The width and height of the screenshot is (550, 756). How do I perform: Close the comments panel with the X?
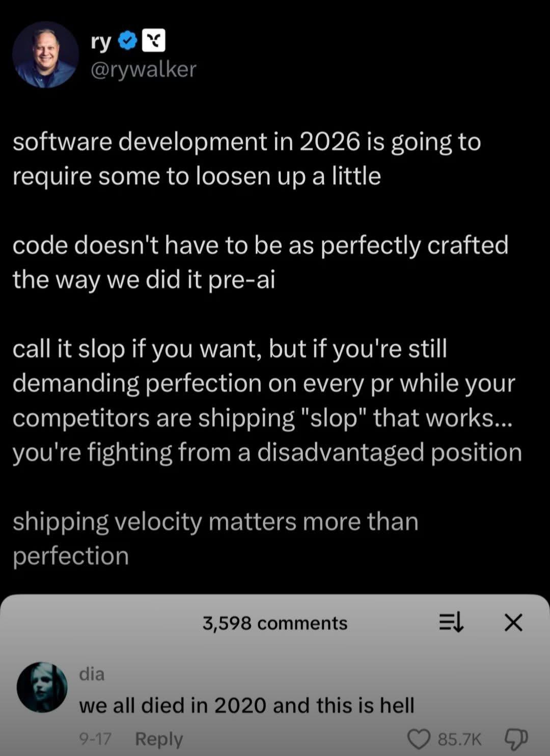coord(513,622)
